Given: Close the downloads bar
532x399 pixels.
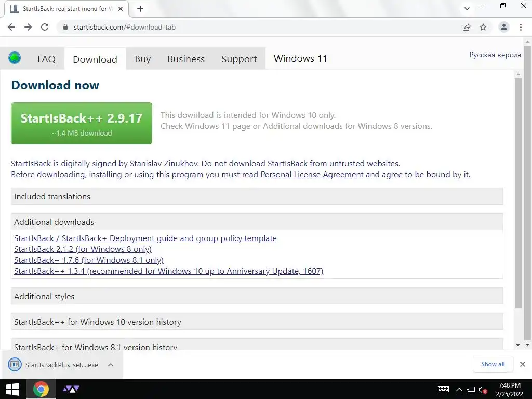Looking at the screenshot, I should 523,364.
